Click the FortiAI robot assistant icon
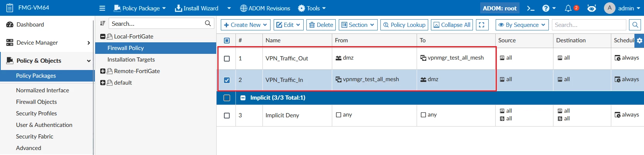 coord(592,8)
